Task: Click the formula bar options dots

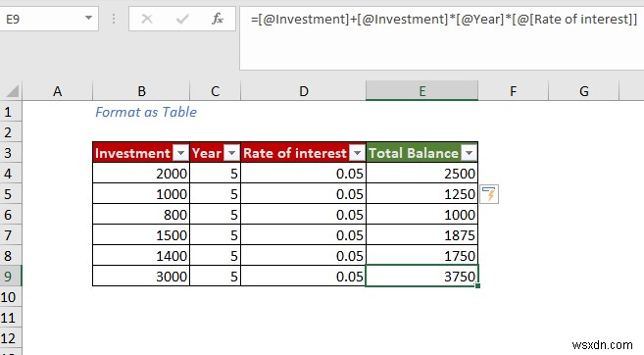Action: [x=114, y=19]
